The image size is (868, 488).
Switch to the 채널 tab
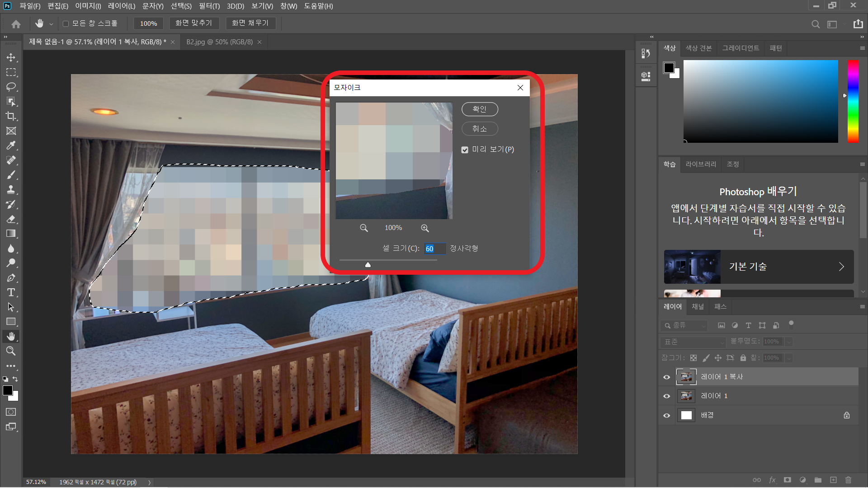[698, 307]
